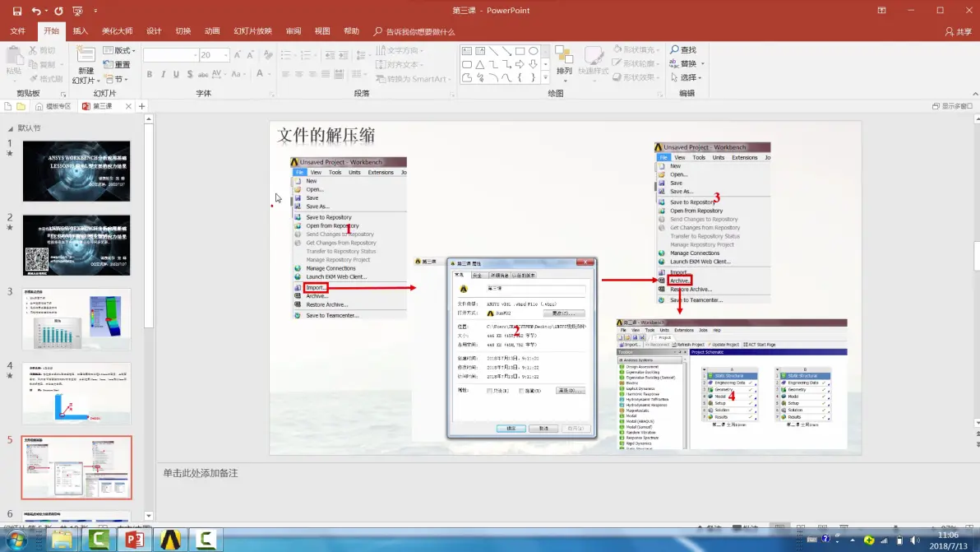Select the down arrow shape in gallery
This screenshot has width=980, height=552.
pos(533,64)
